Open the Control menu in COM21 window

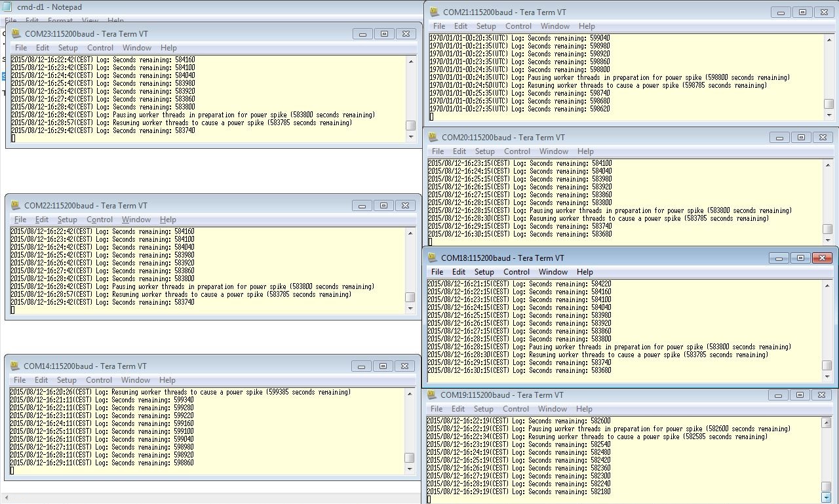(518, 26)
